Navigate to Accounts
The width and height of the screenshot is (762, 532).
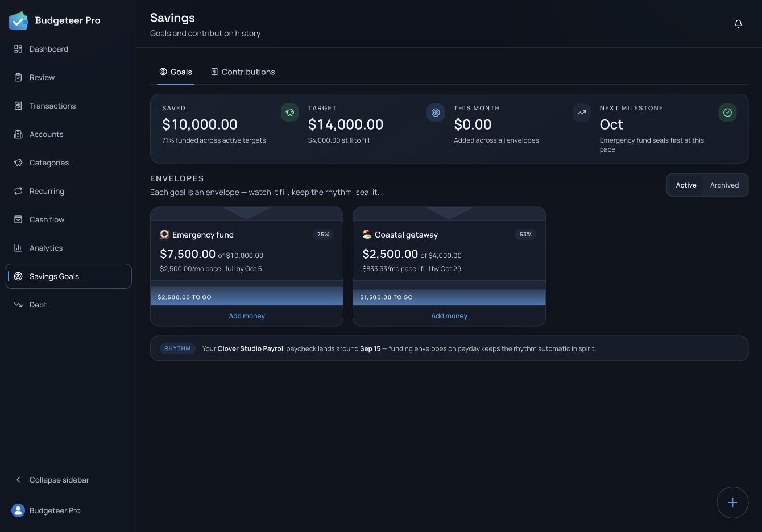point(68,134)
